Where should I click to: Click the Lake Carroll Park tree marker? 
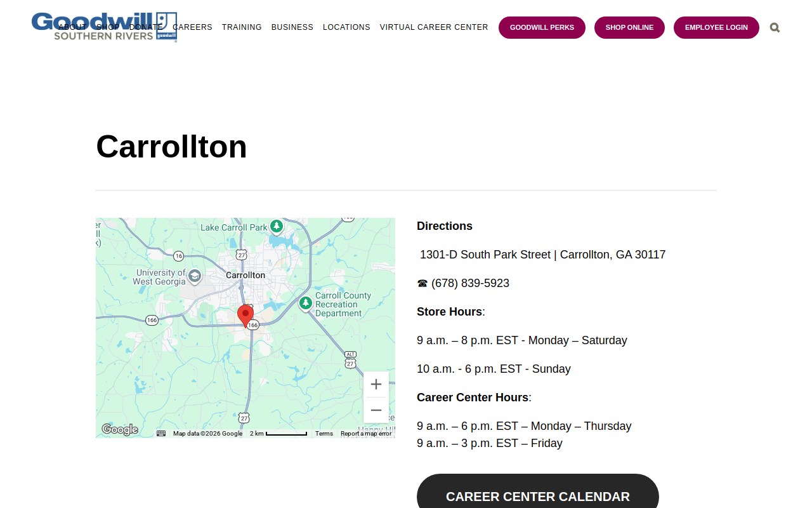[x=276, y=226]
